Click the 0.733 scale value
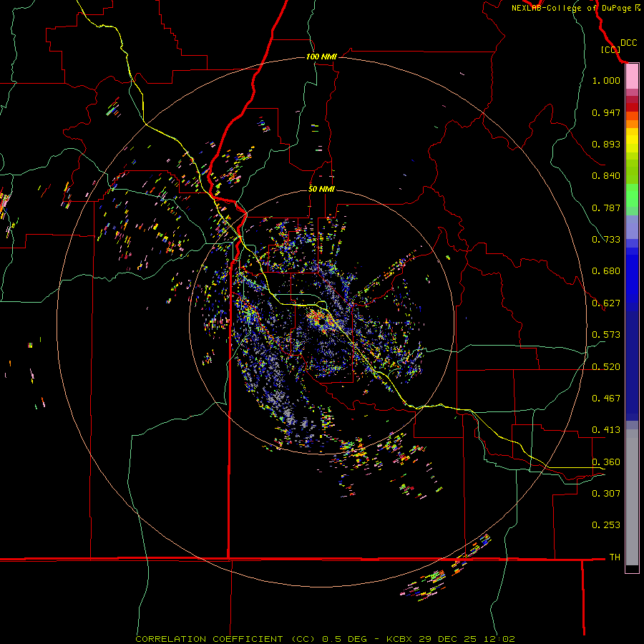The height and width of the screenshot is (644, 644). point(606,240)
